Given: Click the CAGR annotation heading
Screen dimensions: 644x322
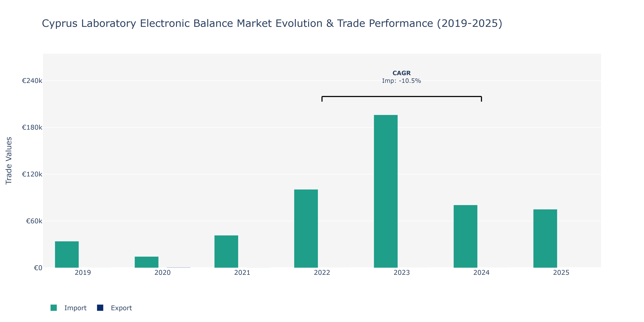Looking at the screenshot, I should 402,73.
